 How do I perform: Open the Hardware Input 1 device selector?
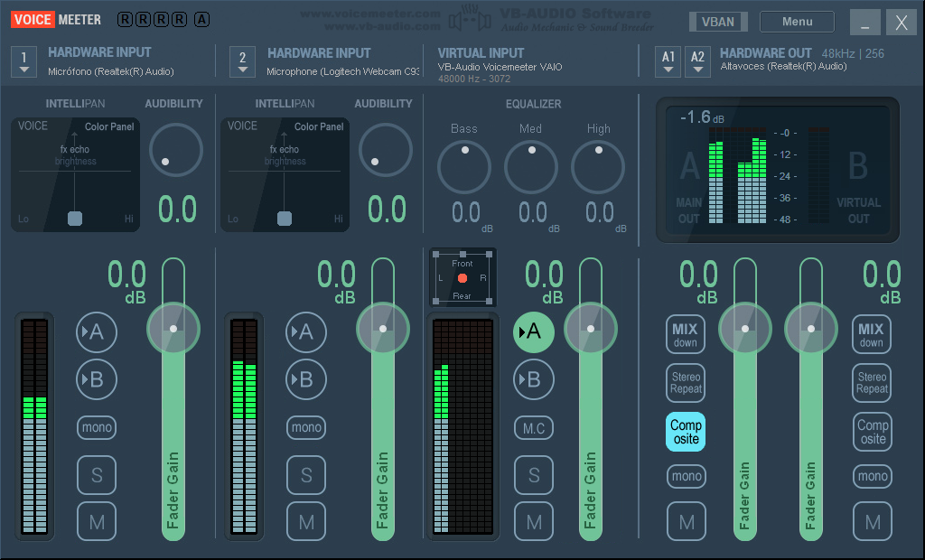(x=23, y=62)
